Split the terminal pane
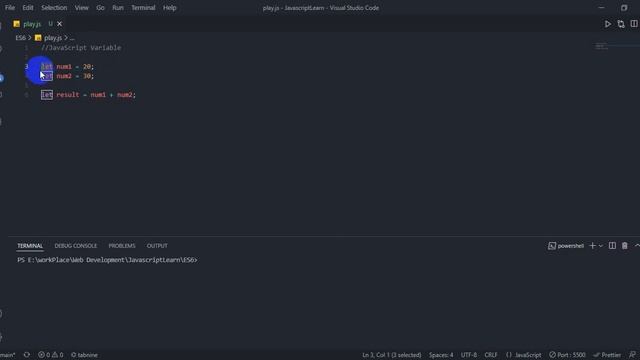 612,246
